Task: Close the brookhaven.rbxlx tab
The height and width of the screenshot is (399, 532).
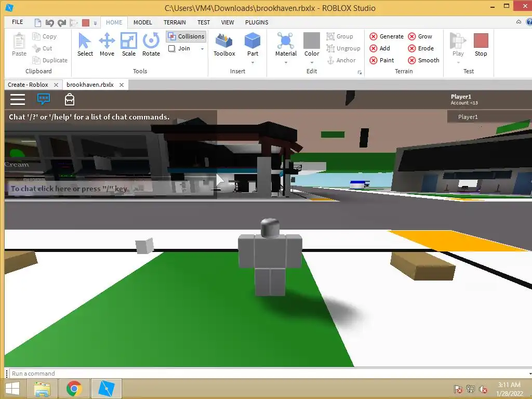Action: (x=122, y=85)
